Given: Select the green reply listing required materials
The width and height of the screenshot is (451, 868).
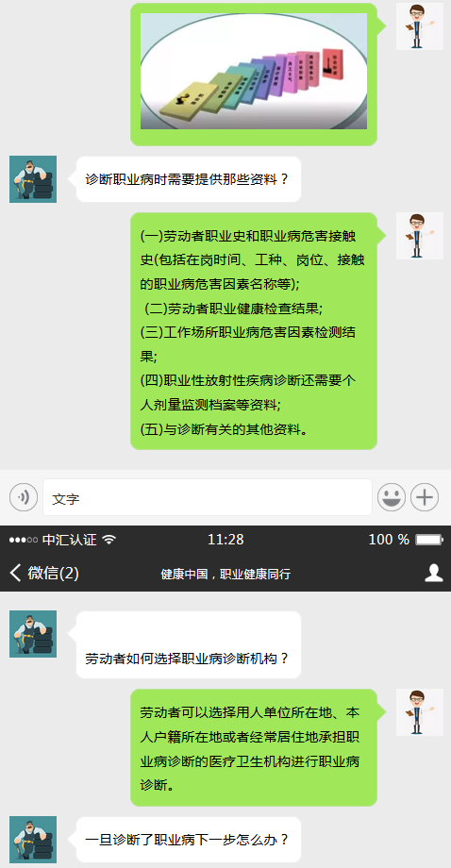Looking at the screenshot, I should 254,331.
